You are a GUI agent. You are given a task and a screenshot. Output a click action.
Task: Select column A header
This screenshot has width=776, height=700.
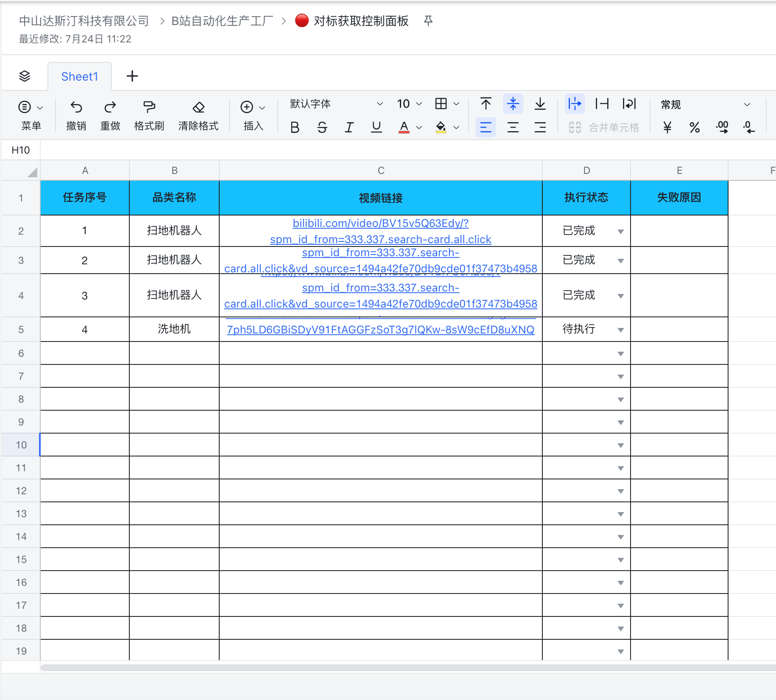(x=85, y=171)
